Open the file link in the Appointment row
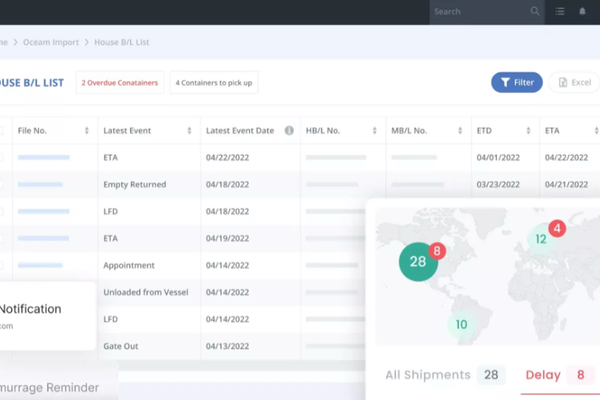 tap(40, 265)
